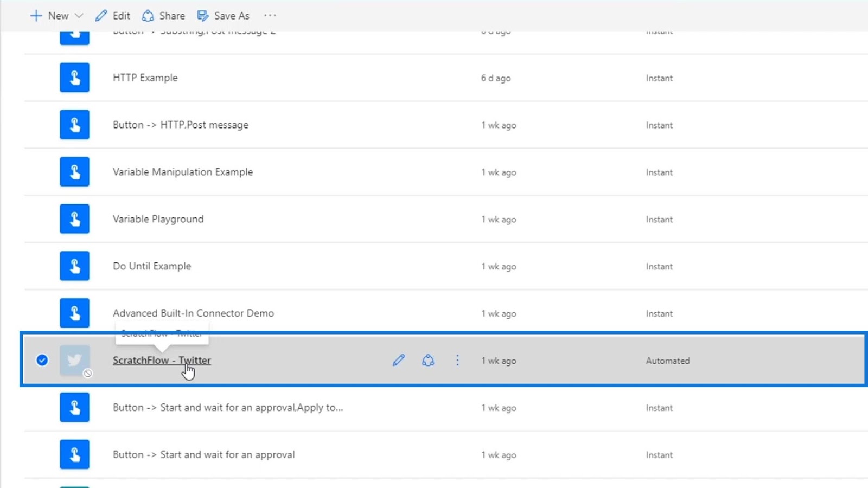
Task: Click Share in the command bar
Action: tap(163, 16)
